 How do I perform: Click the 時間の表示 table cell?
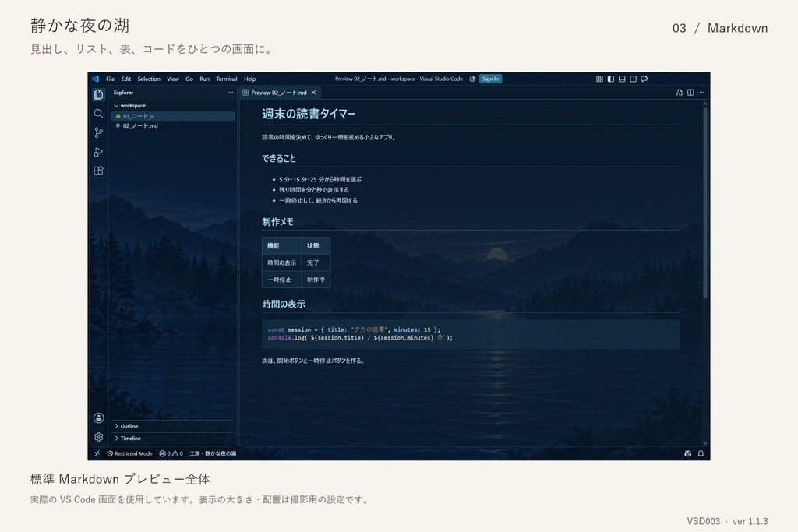click(x=281, y=263)
